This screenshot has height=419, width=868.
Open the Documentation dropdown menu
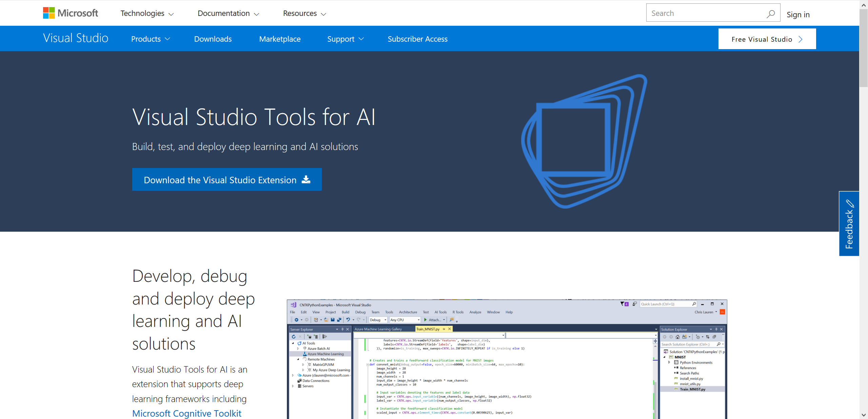tap(228, 13)
